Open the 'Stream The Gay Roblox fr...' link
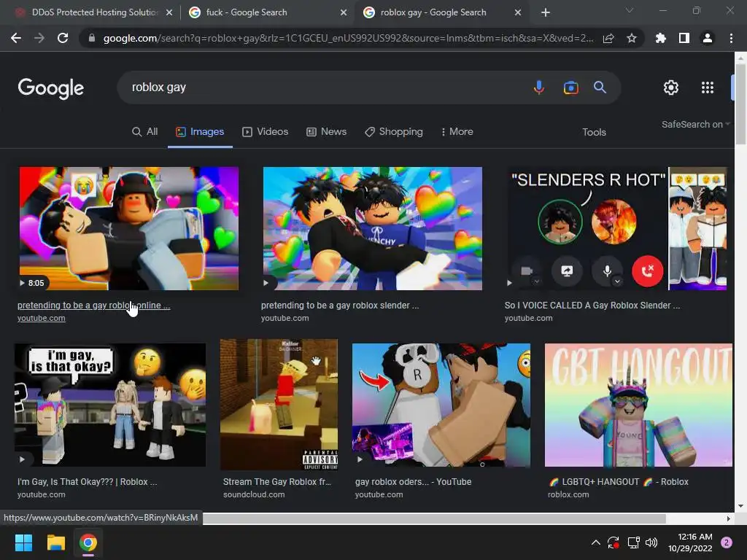 coord(276,482)
